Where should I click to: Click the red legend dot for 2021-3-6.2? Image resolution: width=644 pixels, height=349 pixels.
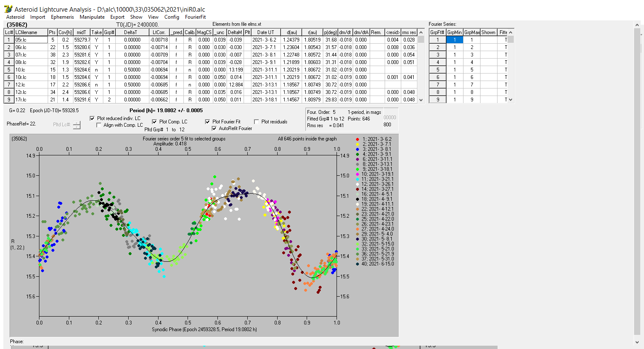[358, 139]
